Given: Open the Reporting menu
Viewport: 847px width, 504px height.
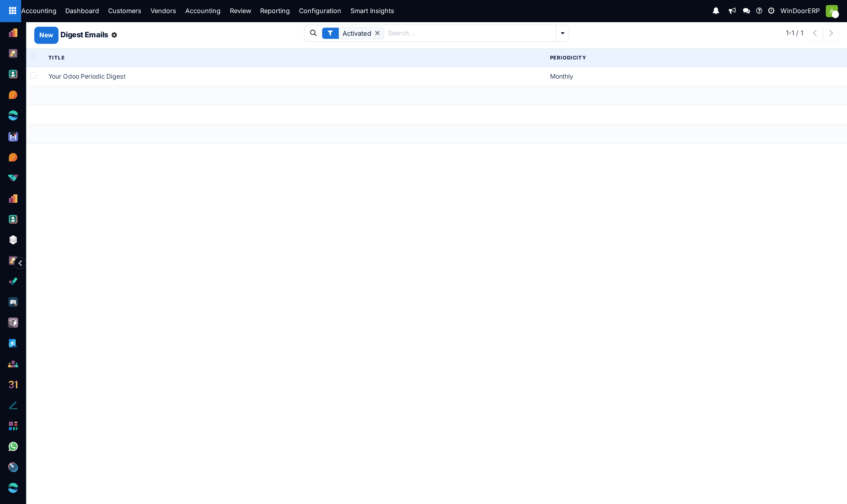Looking at the screenshot, I should point(275,11).
